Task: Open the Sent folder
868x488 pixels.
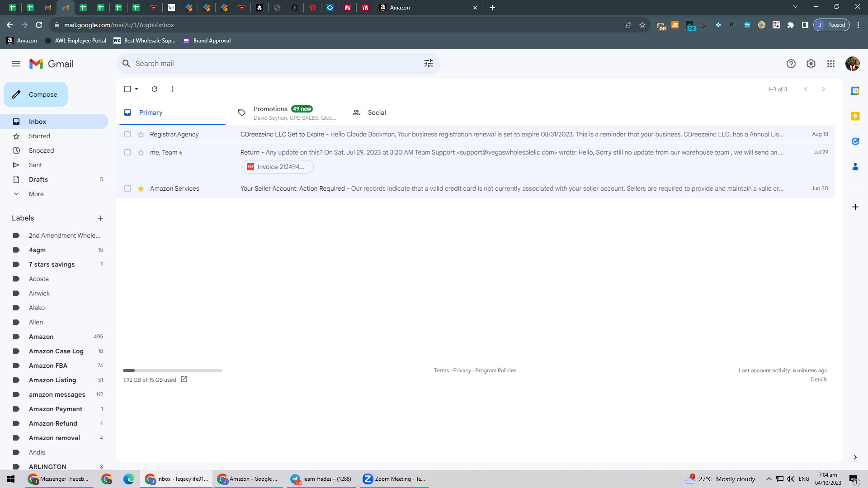Action: tap(54, 165)
